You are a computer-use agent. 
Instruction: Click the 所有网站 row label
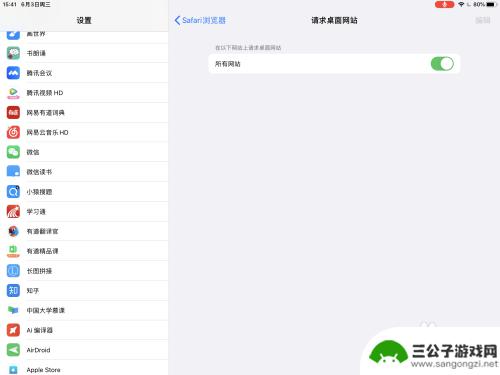pyautogui.click(x=228, y=64)
